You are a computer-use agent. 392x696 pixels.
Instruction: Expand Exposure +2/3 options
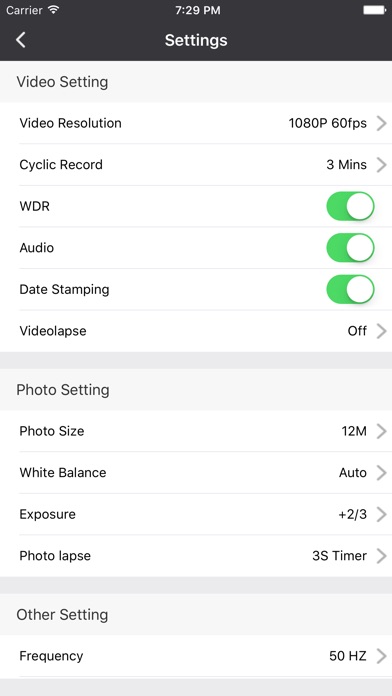click(x=196, y=514)
